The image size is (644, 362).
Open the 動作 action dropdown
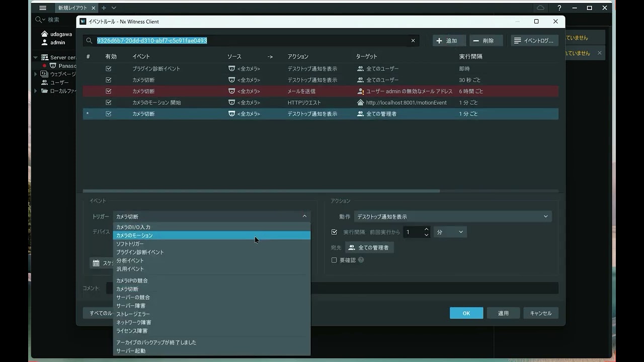452,216
